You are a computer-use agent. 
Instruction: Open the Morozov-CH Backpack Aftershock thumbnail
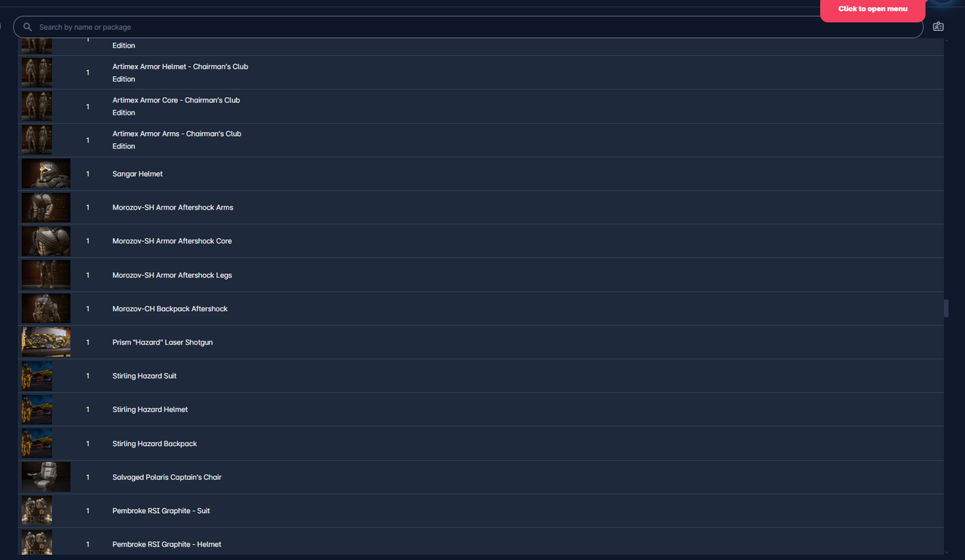[46, 308]
